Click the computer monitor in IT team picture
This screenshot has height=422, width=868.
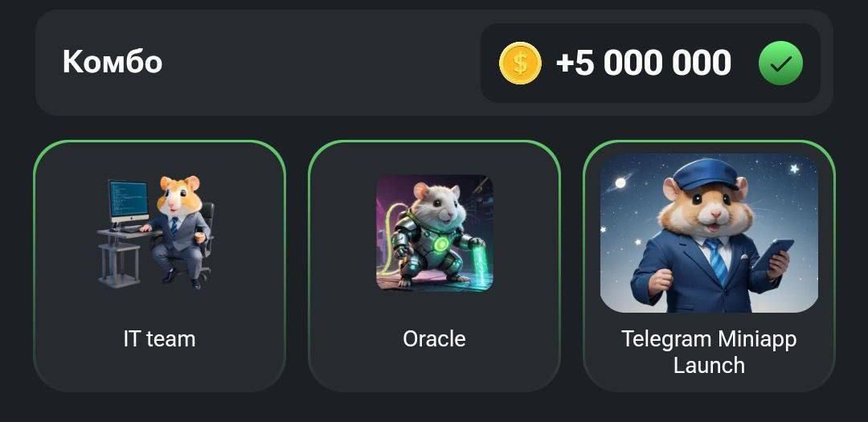[129, 203]
